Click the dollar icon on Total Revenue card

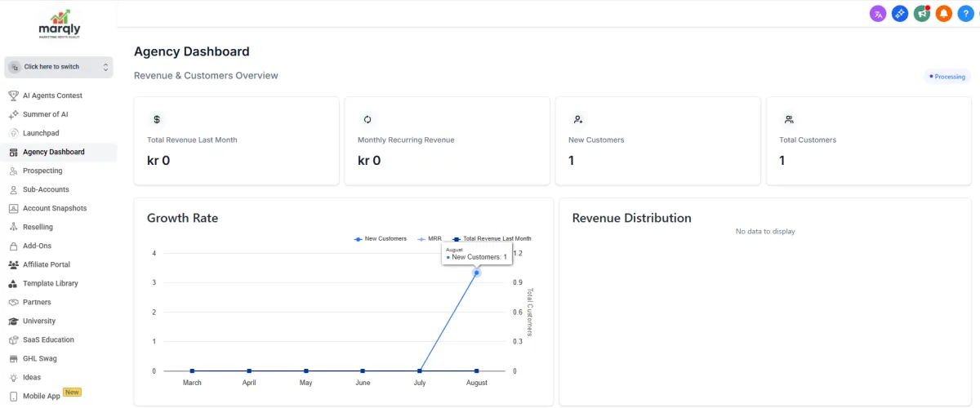pos(157,119)
